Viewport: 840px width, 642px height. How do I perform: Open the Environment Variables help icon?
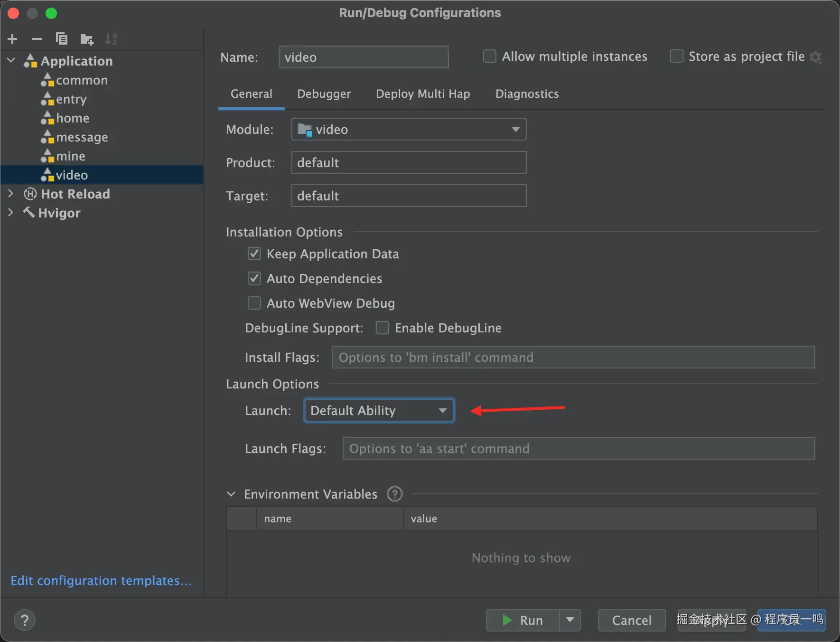(394, 494)
